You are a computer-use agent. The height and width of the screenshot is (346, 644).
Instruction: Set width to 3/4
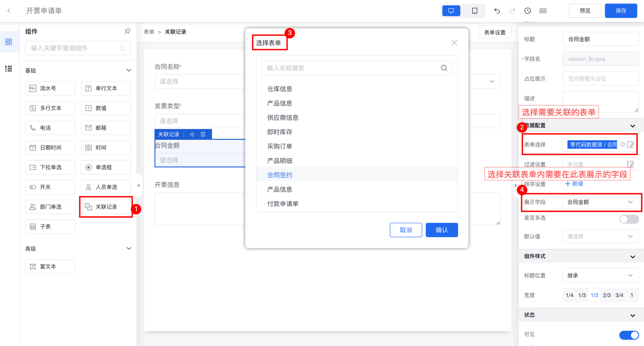click(x=619, y=295)
